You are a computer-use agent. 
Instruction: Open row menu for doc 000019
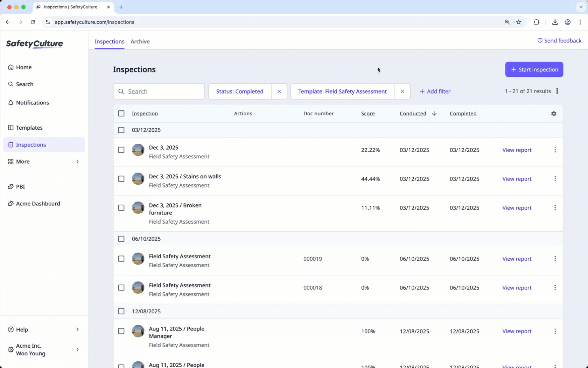pos(555,259)
